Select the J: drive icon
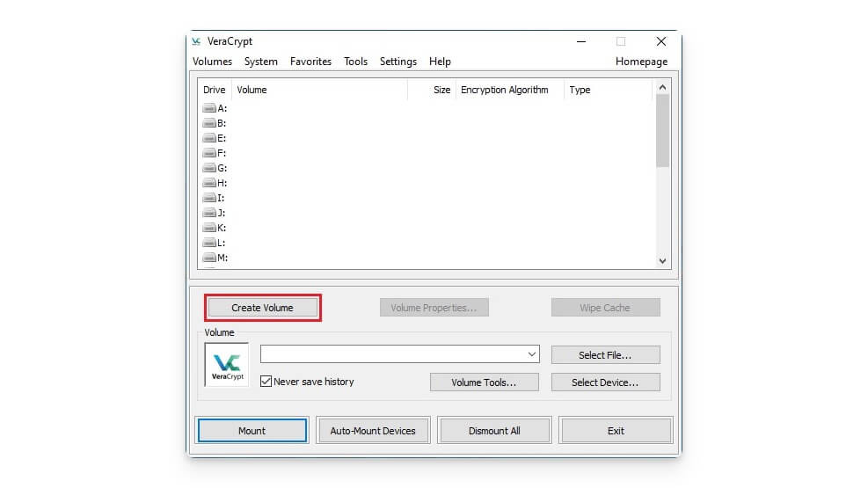The image size is (868, 488). tap(209, 213)
